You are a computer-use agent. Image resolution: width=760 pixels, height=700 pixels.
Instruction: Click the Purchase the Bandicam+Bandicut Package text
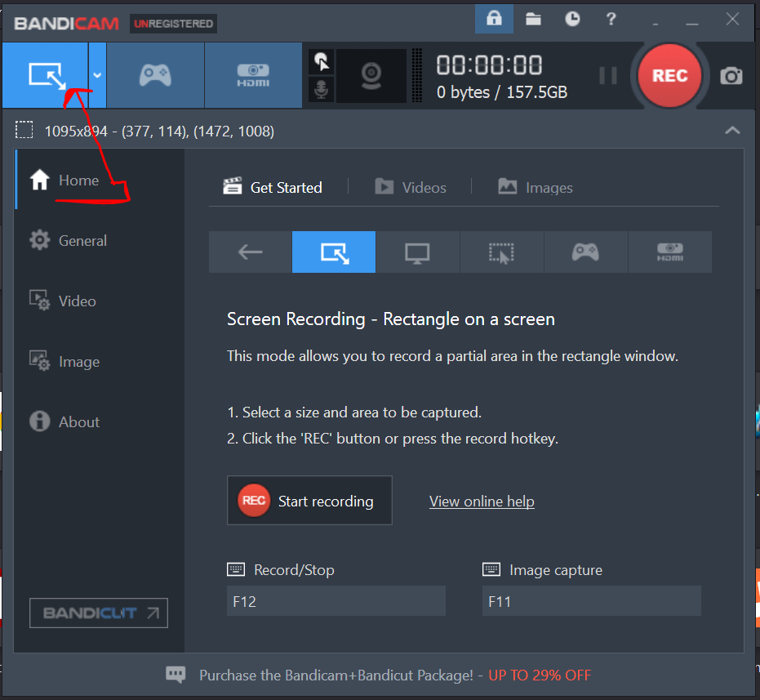point(336,675)
